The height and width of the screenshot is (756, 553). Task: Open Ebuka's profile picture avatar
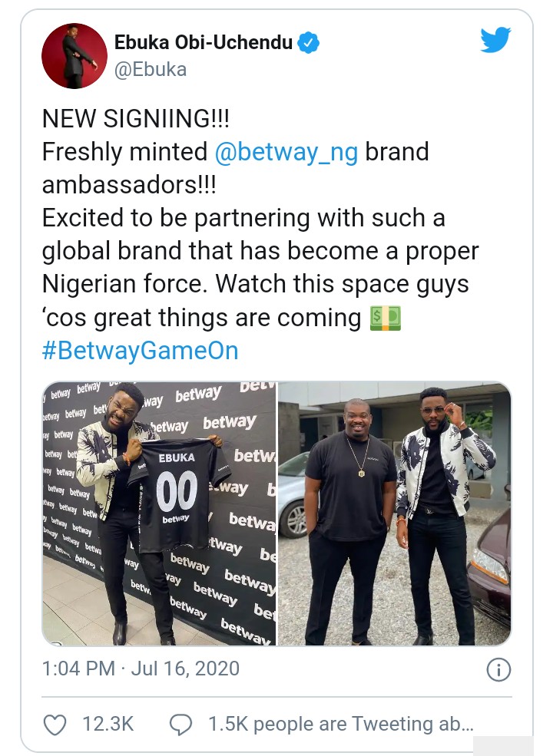click(74, 56)
